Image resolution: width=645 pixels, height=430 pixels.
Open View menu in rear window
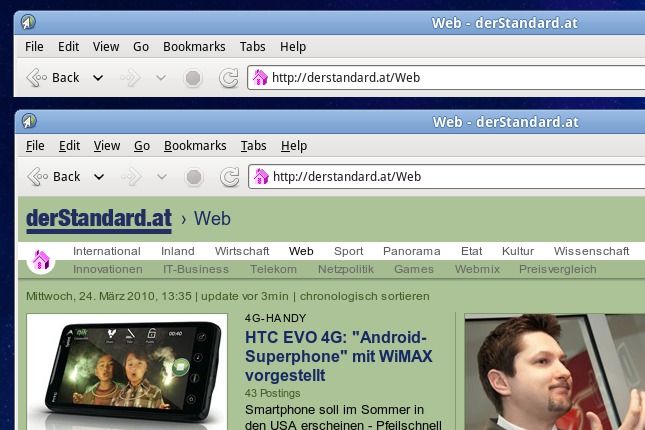click(x=106, y=46)
